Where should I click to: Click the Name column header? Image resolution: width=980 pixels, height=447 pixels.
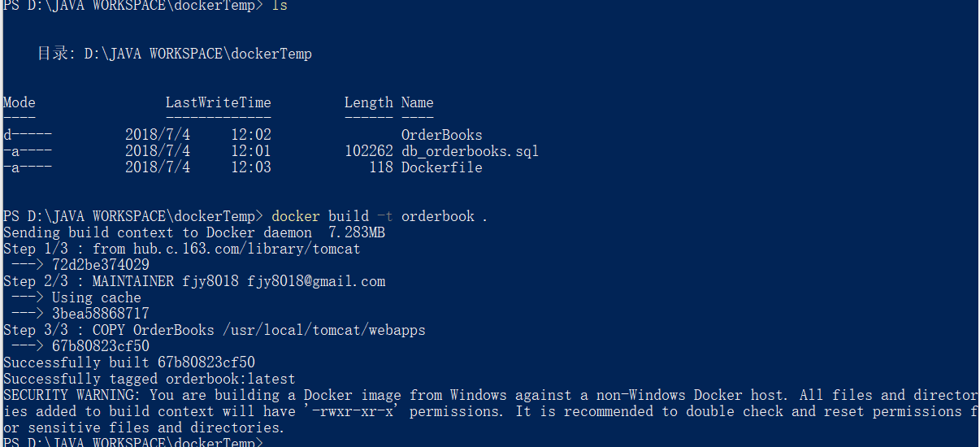coord(417,102)
